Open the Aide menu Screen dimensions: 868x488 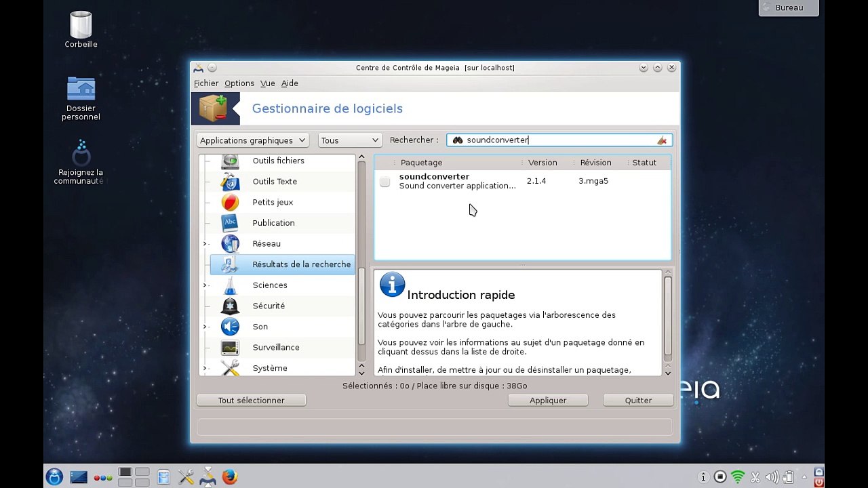click(x=290, y=83)
